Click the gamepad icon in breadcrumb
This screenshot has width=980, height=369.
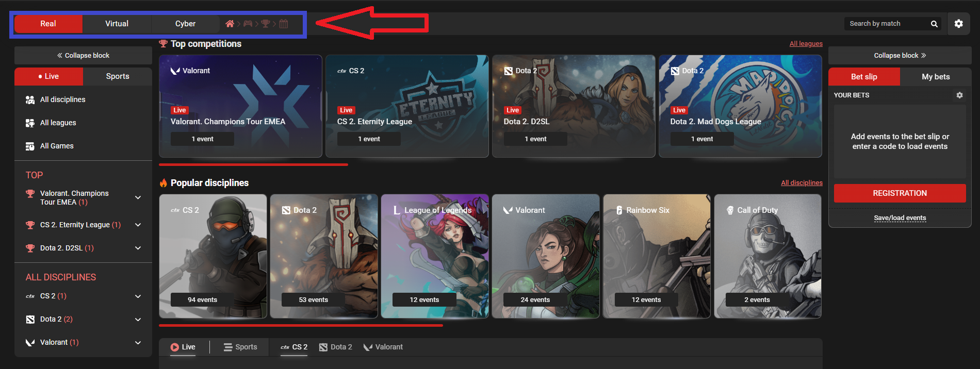(x=248, y=24)
